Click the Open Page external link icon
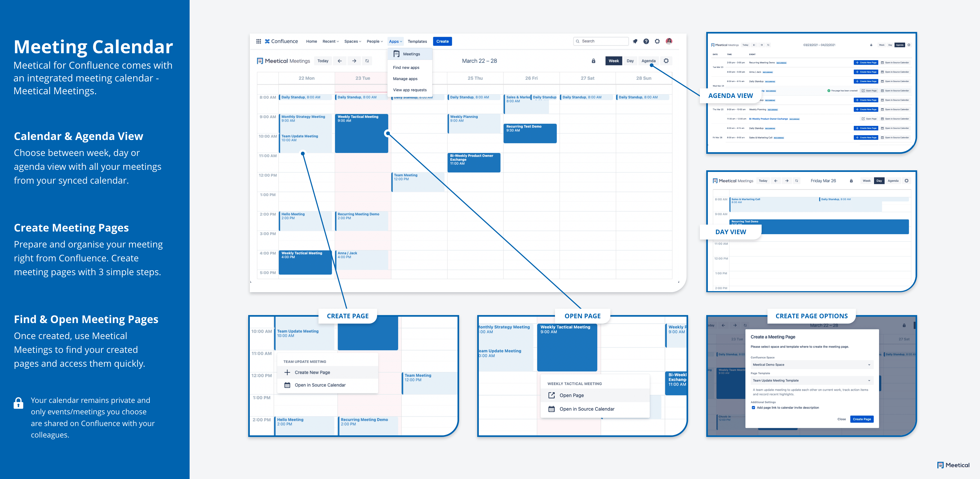 coord(551,395)
